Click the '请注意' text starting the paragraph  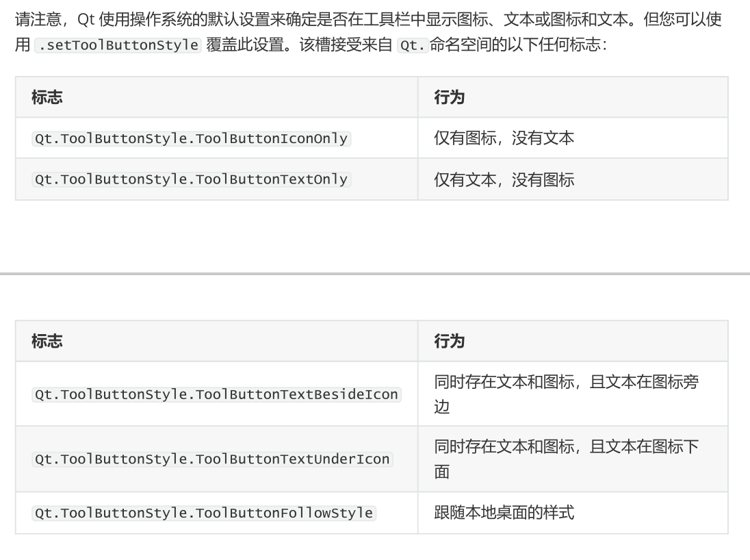pos(34,19)
